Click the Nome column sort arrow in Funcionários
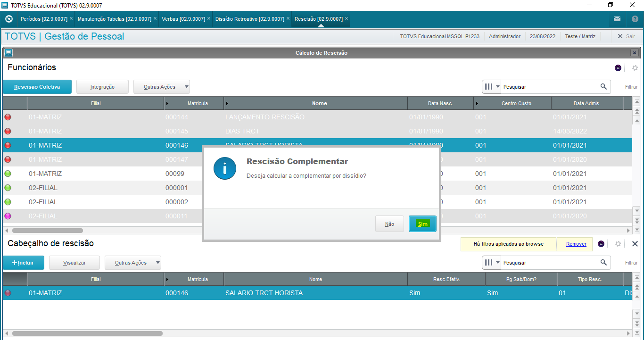 pyautogui.click(x=227, y=103)
